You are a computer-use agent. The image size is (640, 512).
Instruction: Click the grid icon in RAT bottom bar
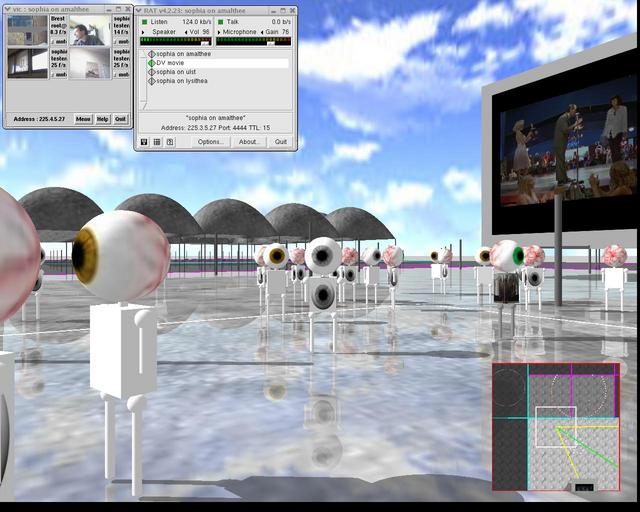coord(157,142)
